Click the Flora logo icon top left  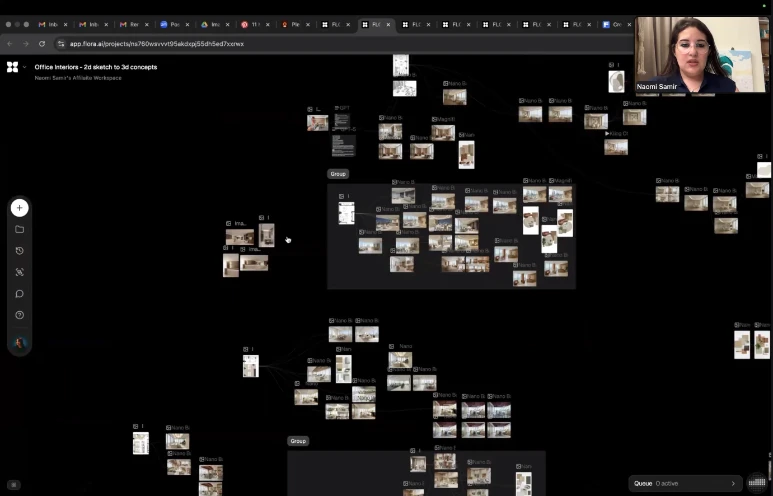[x=12, y=67]
